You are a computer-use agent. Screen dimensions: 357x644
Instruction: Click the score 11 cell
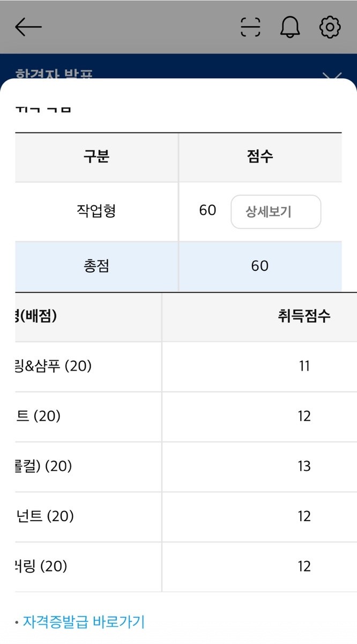304,366
